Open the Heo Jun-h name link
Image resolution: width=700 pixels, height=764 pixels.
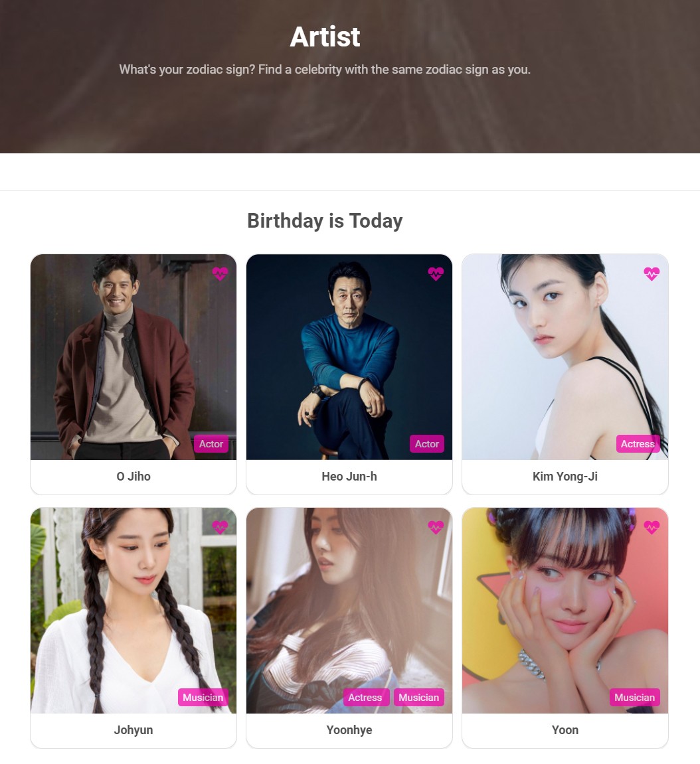pos(349,477)
